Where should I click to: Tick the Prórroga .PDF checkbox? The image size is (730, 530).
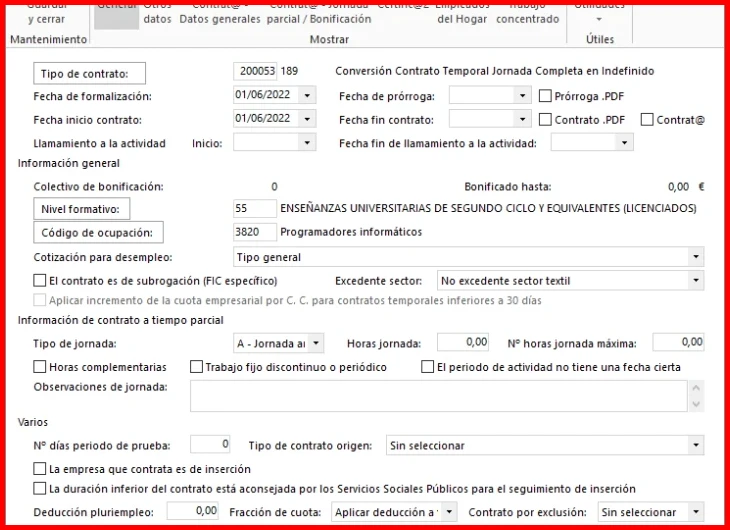tap(545, 96)
